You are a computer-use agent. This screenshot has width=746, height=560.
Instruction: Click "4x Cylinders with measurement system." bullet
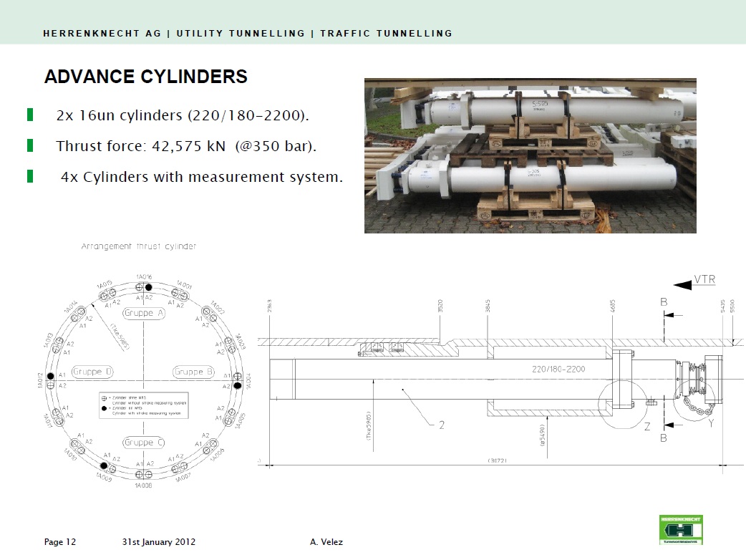coord(202,176)
